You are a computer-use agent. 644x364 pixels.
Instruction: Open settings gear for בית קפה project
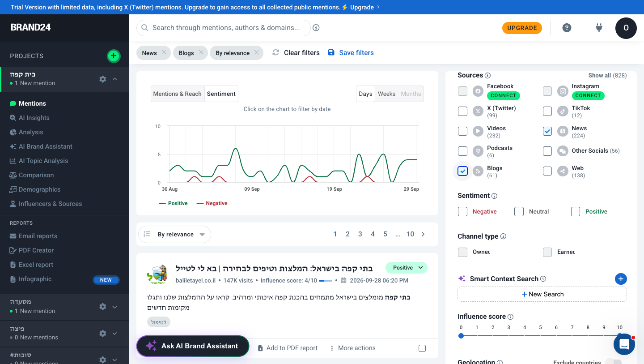point(103,79)
